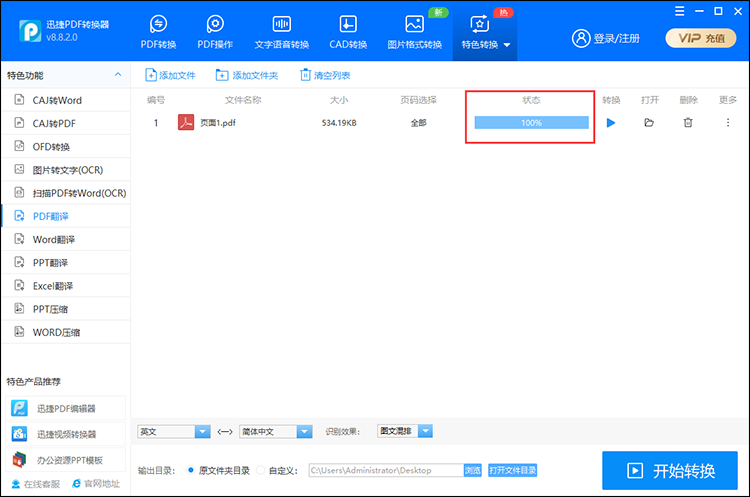
Task: Click the 100% progress bar
Action: pyautogui.click(x=531, y=122)
